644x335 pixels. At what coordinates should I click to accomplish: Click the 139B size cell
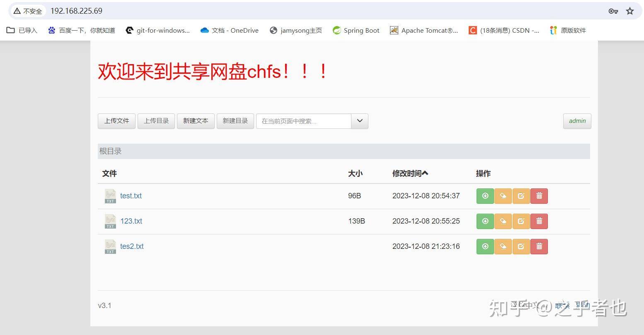(356, 221)
